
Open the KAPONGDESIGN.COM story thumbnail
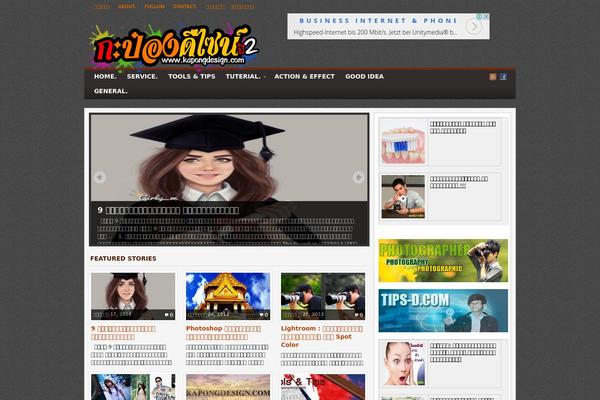point(228,387)
